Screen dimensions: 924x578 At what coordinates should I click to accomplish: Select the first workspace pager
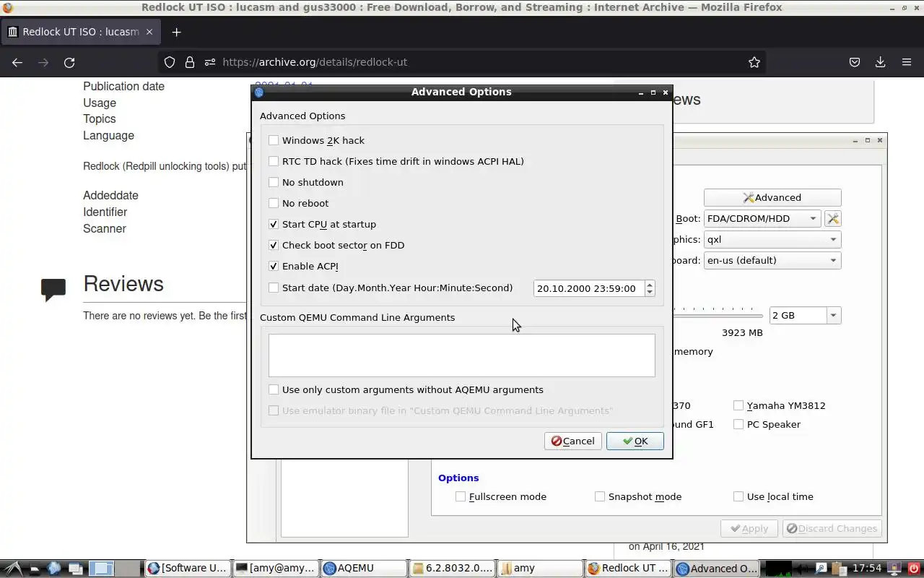pyautogui.click(x=102, y=568)
